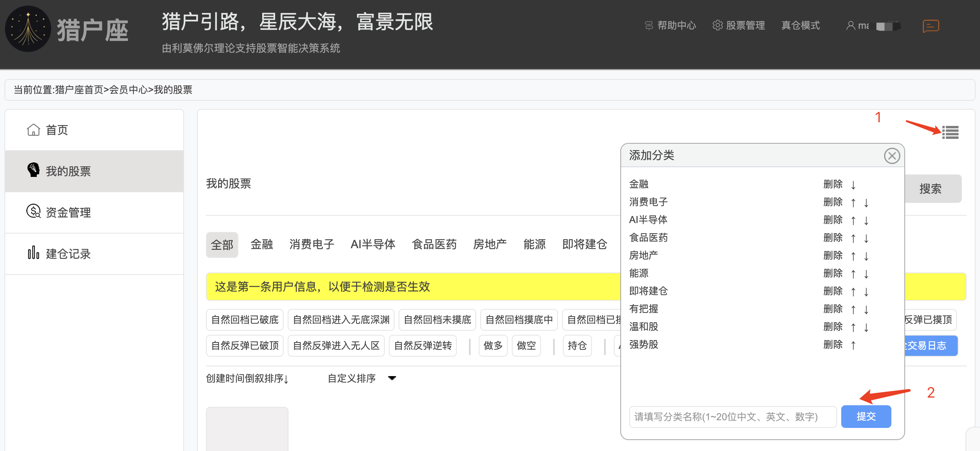This screenshot has height=451, width=980.
Task: Toggle 做空 filter
Action: [x=526, y=345]
